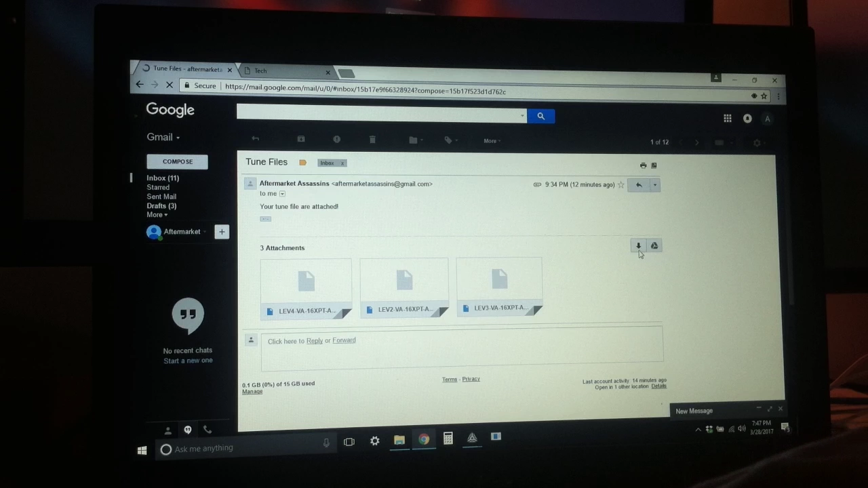Open the account avatar menu
This screenshot has width=868, height=488.
pyautogui.click(x=767, y=119)
